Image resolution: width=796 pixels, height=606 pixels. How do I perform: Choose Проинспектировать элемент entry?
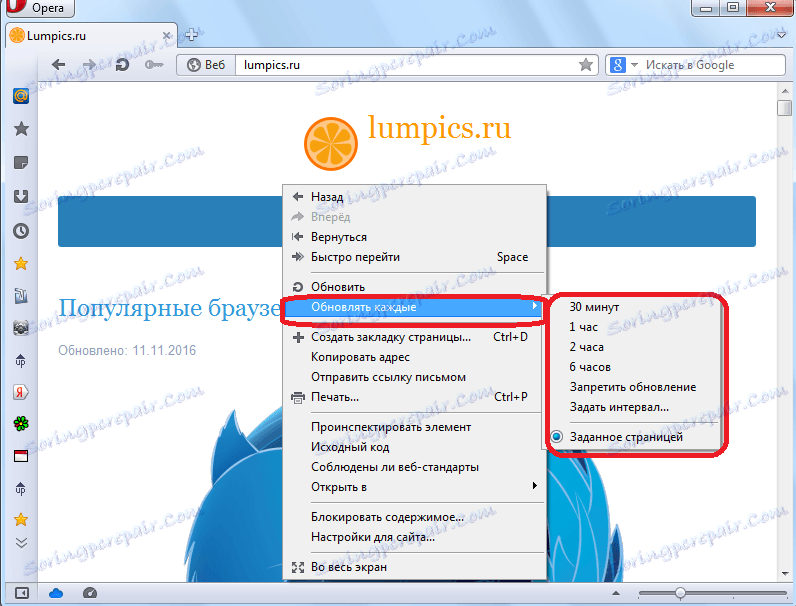[414, 427]
